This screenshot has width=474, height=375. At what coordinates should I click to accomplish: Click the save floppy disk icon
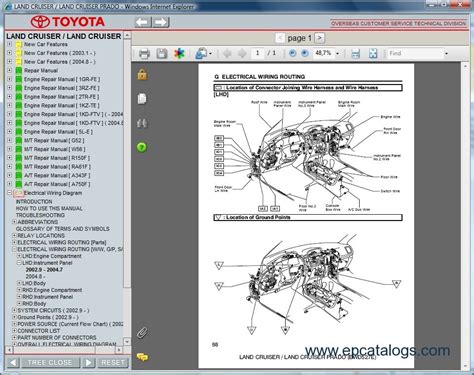[x=162, y=53]
